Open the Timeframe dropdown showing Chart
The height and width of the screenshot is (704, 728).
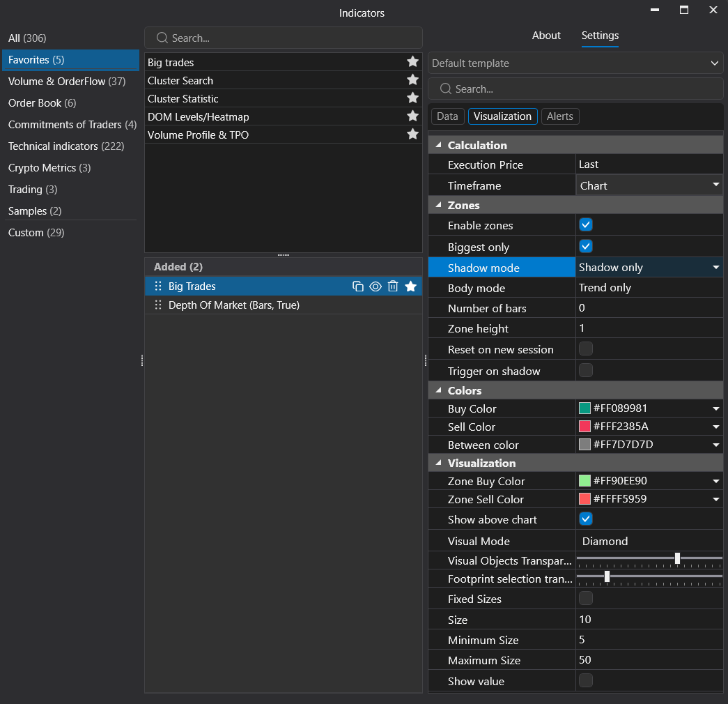(649, 185)
